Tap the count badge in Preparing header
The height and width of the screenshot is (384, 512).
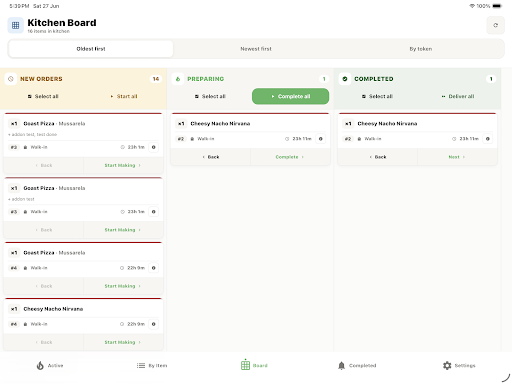click(324, 79)
